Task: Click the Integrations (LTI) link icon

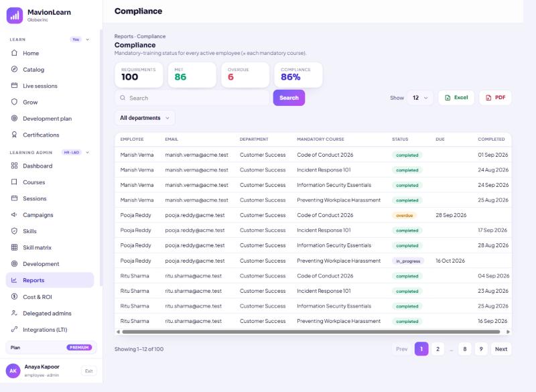Action: 14,330
